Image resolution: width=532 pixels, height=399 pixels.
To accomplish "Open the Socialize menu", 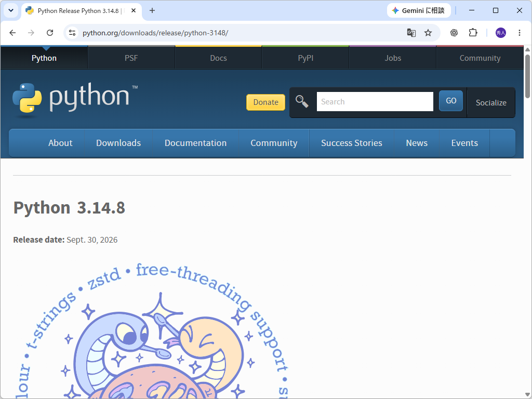I will click(491, 102).
